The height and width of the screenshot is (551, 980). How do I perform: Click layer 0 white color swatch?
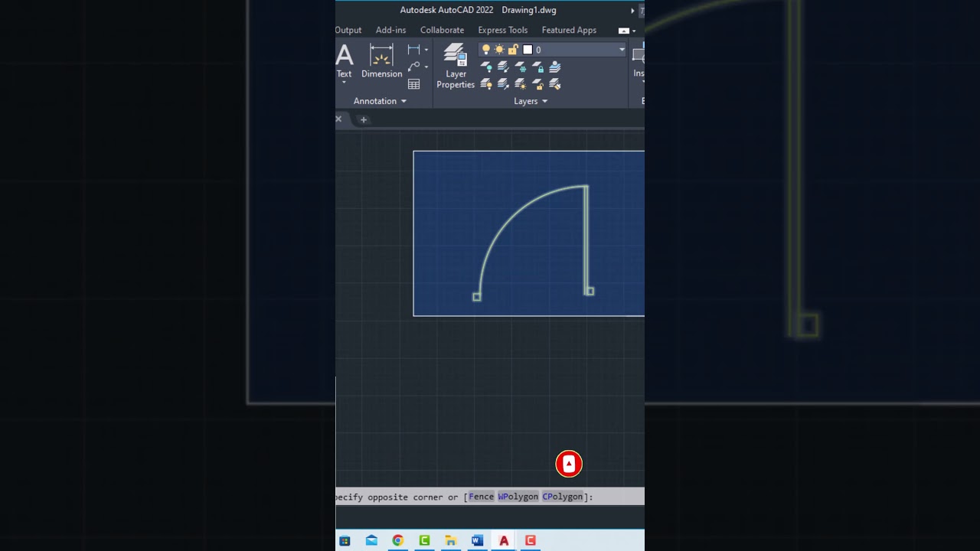click(x=528, y=50)
